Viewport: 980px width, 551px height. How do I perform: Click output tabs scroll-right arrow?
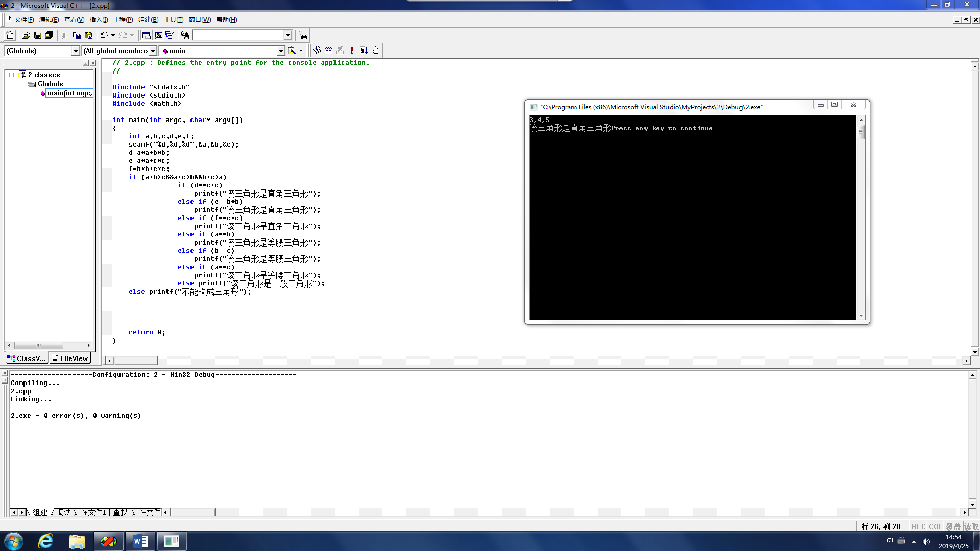click(22, 512)
